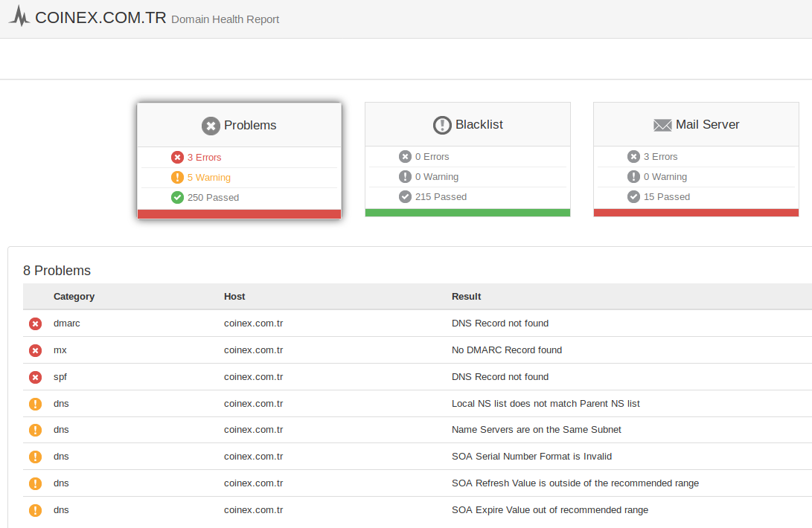Viewport: 812px width, 528px height.
Task: Click the COINEX.COM.TR page title
Action: [100, 17]
